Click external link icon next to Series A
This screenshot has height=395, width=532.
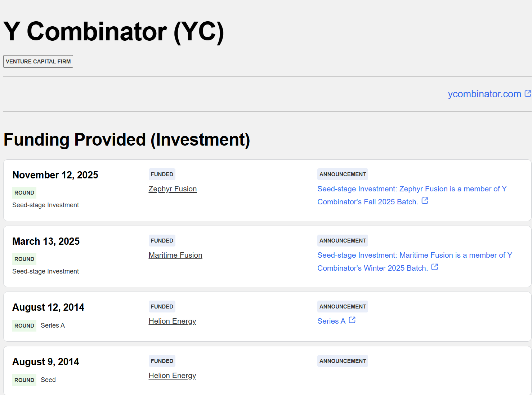pos(352,320)
